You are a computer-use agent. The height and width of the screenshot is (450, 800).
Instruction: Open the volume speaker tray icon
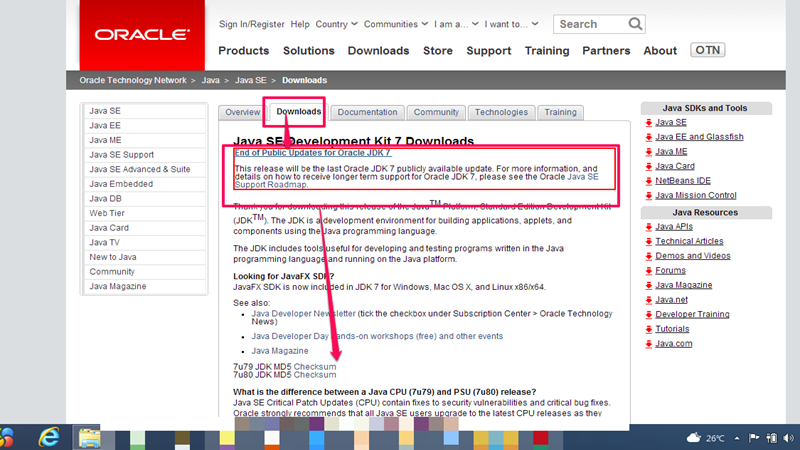click(x=788, y=438)
